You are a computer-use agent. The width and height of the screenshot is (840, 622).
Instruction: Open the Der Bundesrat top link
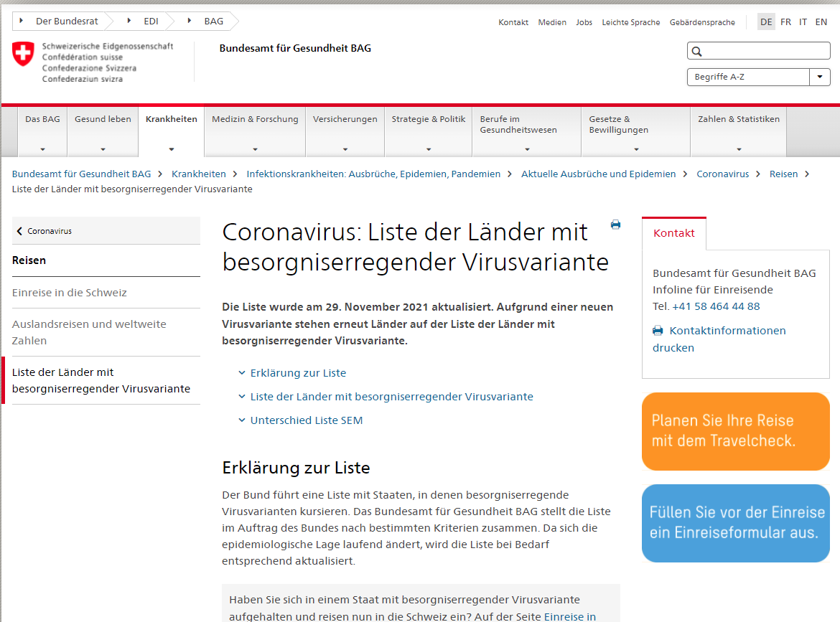[67, 21]
